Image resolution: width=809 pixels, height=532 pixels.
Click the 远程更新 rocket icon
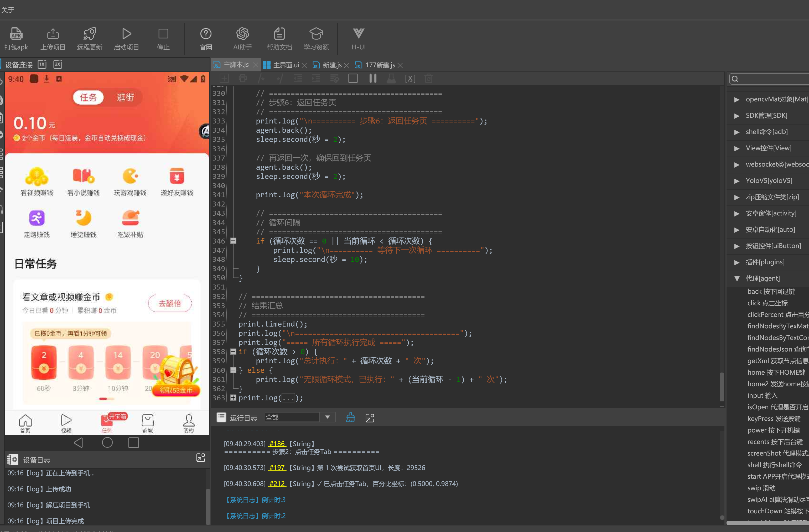pos(90,34)
